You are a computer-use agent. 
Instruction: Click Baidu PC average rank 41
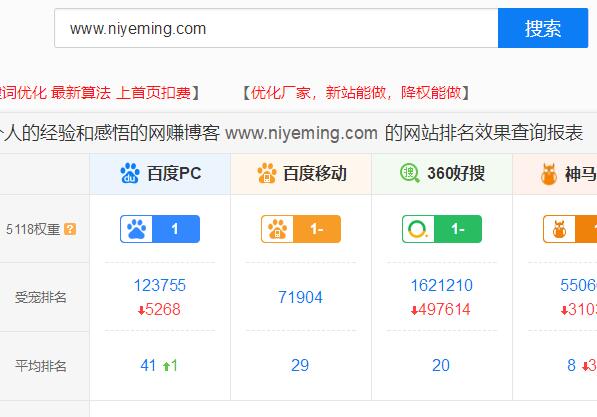point(148,366)
